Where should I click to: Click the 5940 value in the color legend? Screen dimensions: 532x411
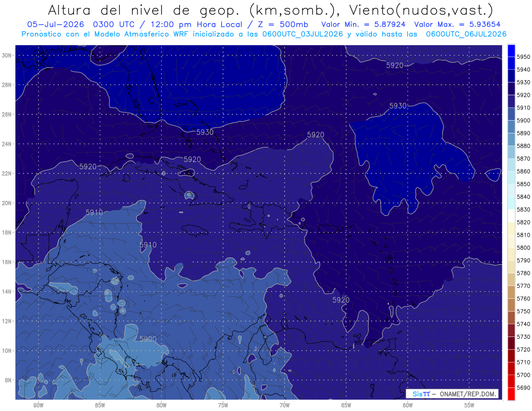click(x=523, y=70)
